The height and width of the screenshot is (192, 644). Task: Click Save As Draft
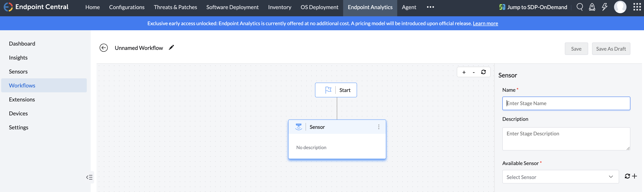[611, 49]
